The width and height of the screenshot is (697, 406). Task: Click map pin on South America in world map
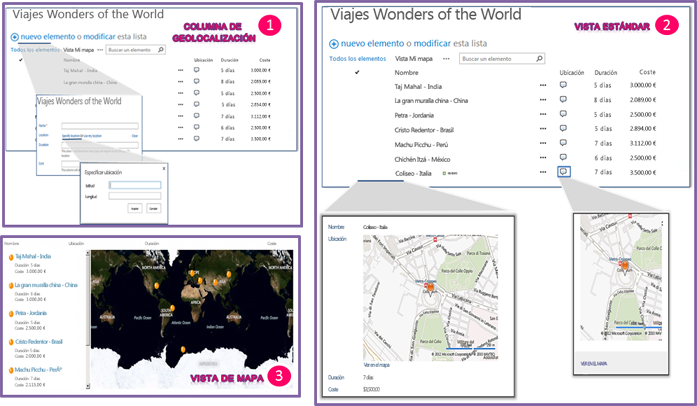(172, 308)
